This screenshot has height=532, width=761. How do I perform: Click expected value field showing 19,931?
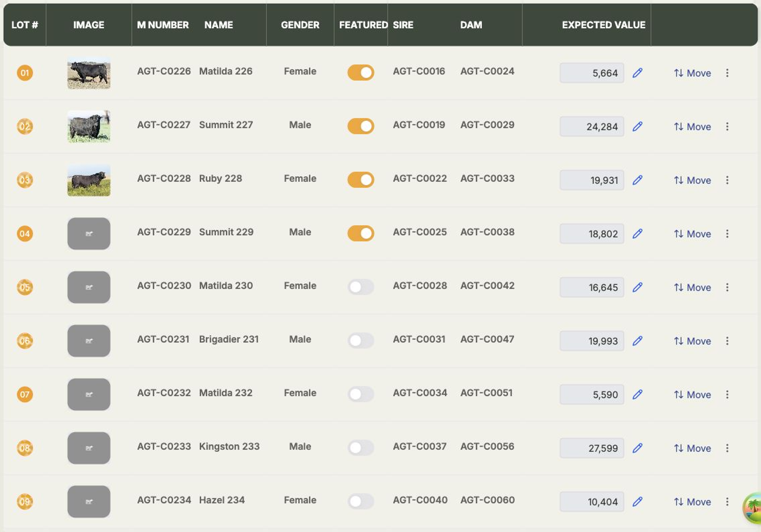tap(592, 180)
